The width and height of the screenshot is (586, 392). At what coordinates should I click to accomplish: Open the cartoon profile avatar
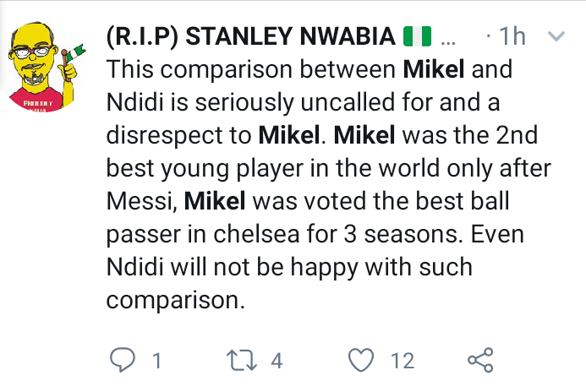point(46,67)
